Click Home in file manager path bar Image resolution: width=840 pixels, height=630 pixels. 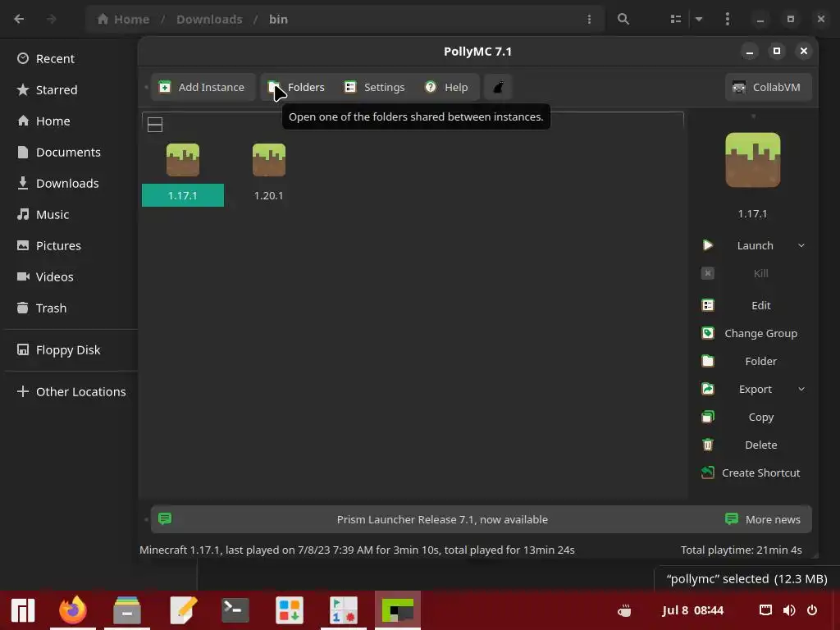[123, 20]
